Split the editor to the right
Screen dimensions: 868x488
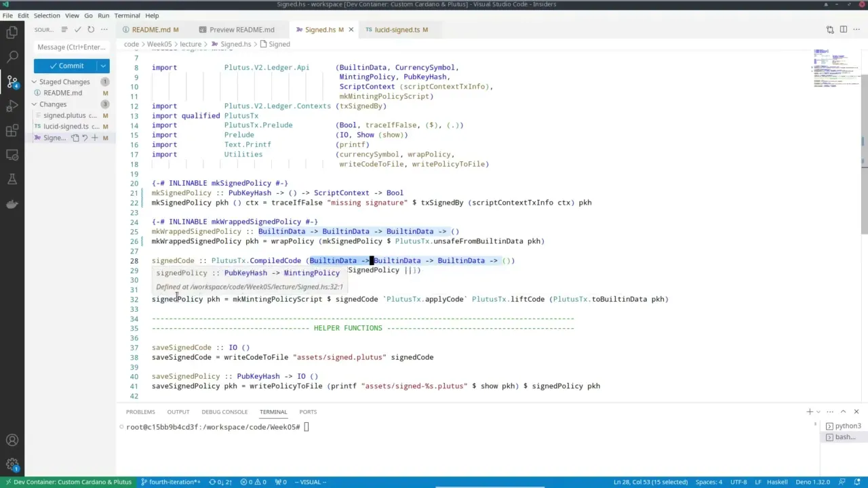click(x=843, y=29)
